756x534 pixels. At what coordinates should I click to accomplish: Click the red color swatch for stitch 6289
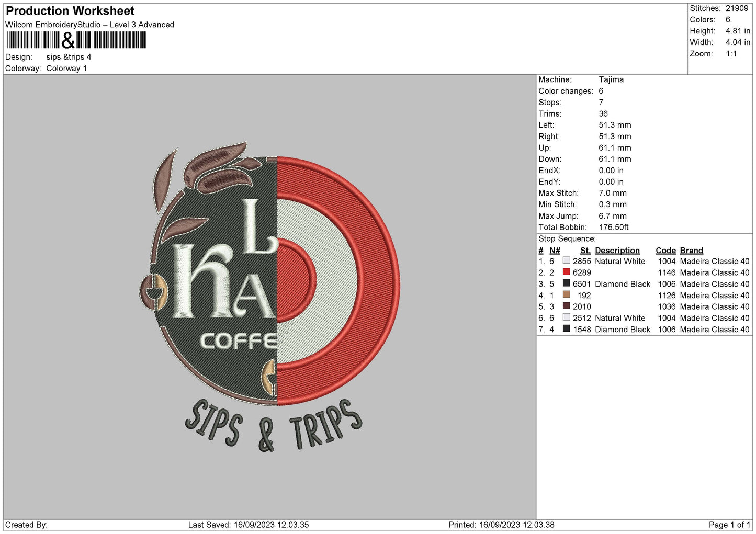[x=566, y=272]
